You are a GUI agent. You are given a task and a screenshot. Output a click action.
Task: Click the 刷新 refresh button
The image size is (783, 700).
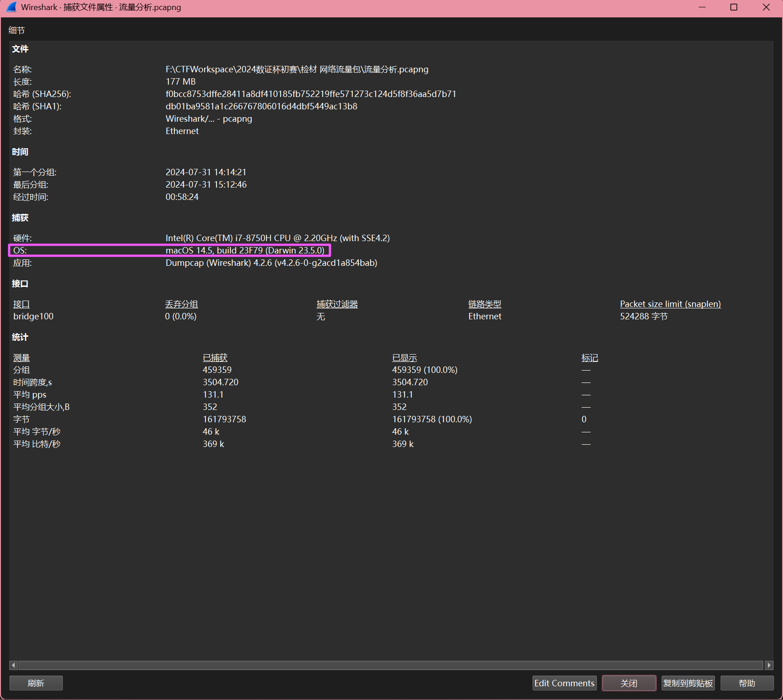36,683
